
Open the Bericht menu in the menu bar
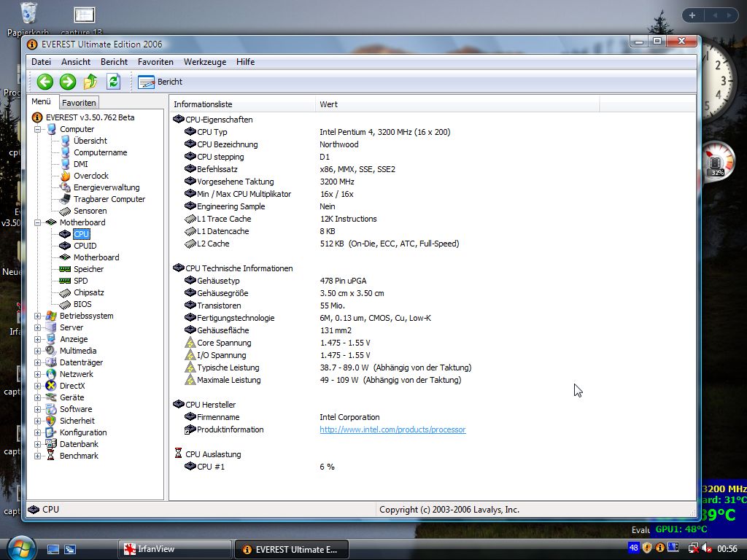point(114,62)
